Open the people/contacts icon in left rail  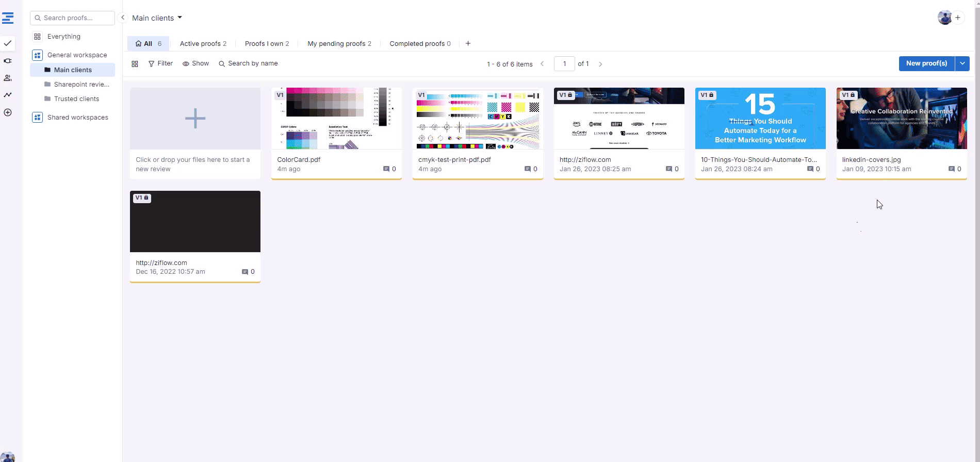point(8,78)
